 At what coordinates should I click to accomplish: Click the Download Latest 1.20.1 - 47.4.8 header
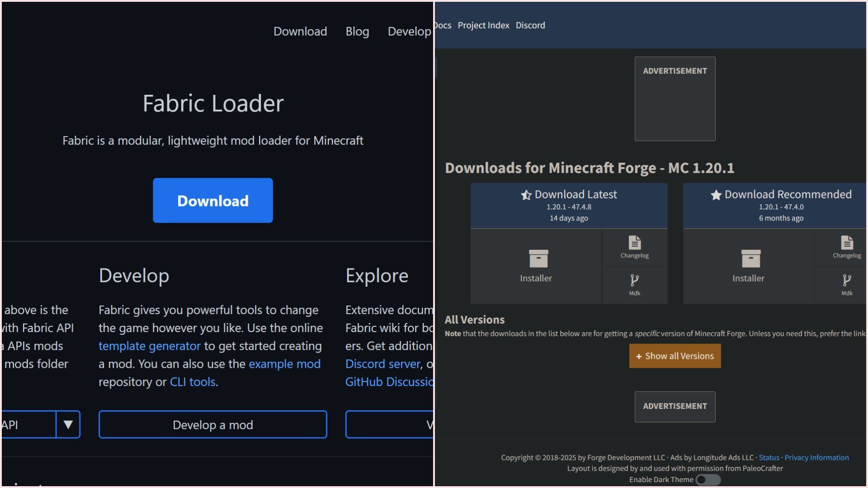569,206
